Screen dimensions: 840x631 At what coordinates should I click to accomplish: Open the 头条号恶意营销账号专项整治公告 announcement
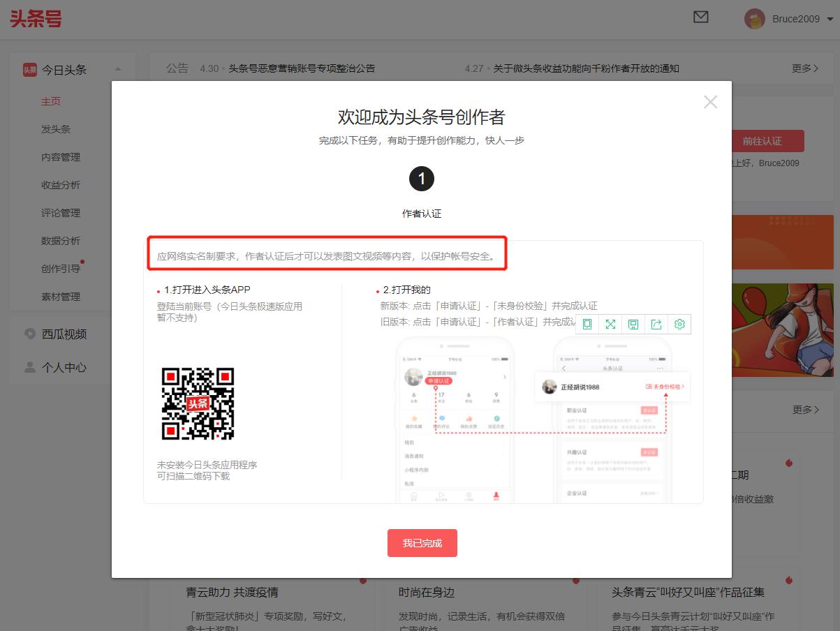(302, 68)
